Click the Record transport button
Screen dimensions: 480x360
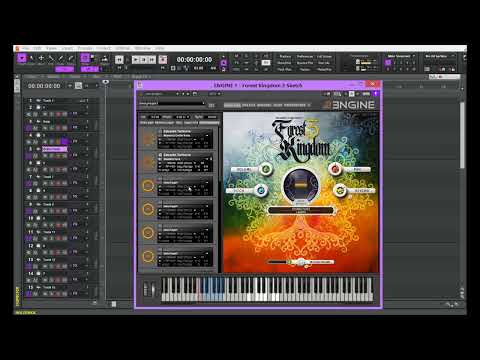(163, 60)
